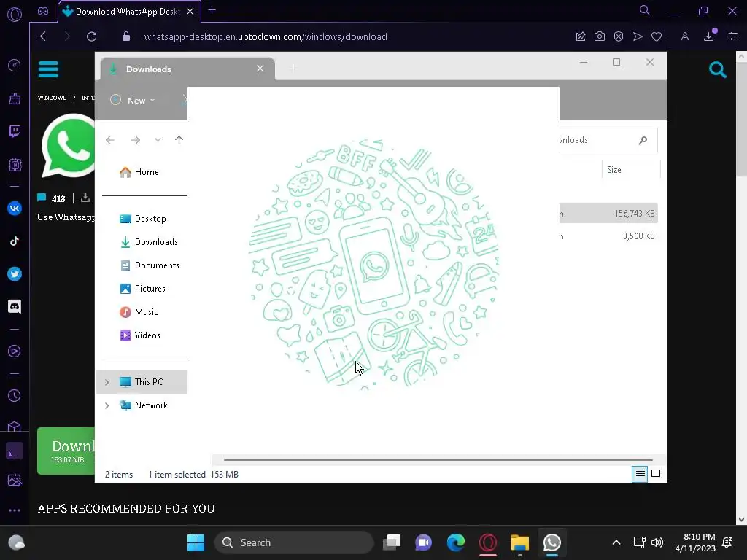Open GX Corner gamepad icon
The height and width of the screenshot is (560, 747).
click(43, 11)
